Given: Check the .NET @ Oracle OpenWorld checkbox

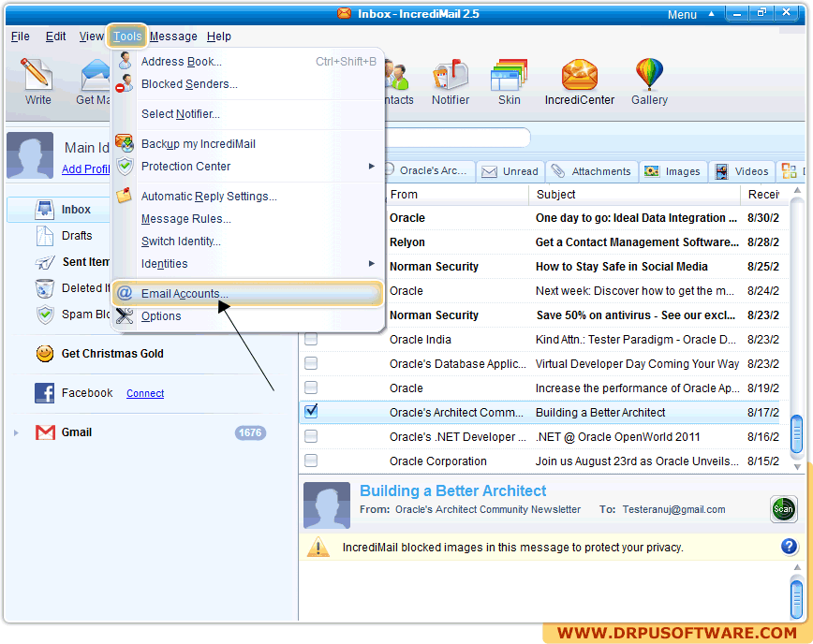Looking at the screenshot, I should pyautogui.click(x=311, y=436).
